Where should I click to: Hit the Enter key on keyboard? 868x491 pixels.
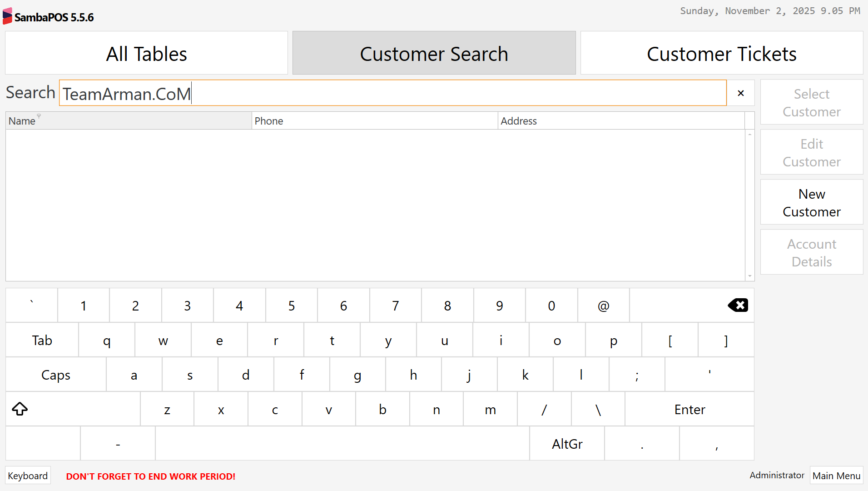(x=689, y=409)
